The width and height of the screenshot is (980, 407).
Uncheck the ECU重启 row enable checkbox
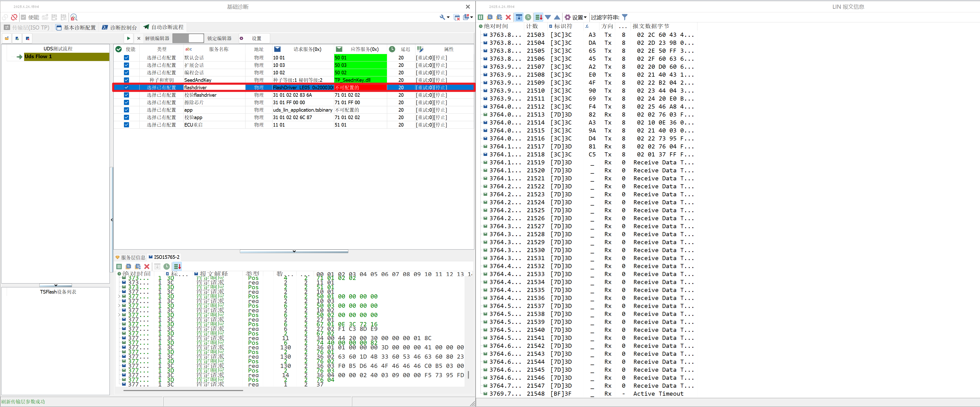pos(126,125)
